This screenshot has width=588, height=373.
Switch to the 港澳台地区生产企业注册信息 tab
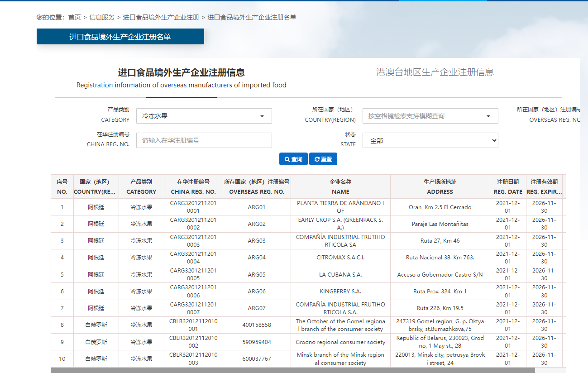pyautogui.click(x=435, y=72)
